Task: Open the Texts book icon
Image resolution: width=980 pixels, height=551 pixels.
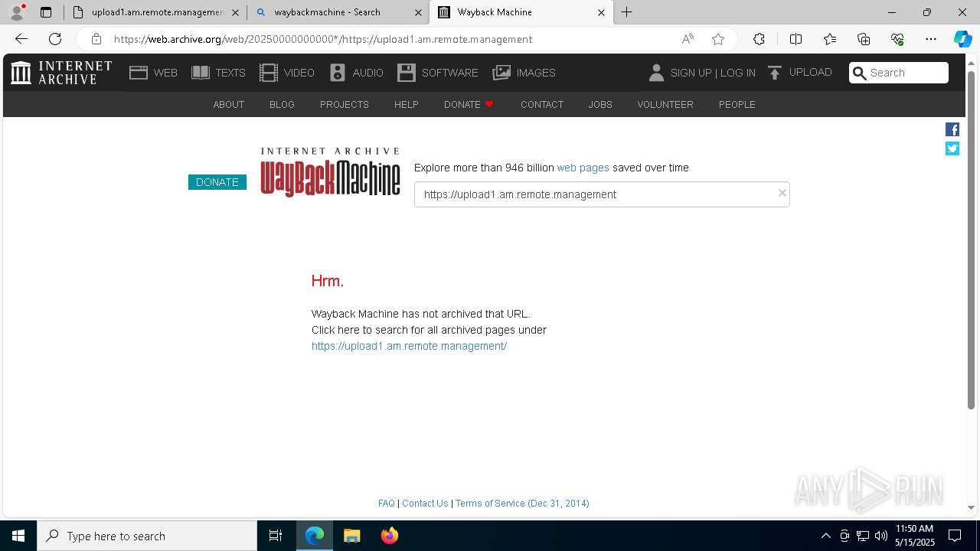Action: click(x=201, y=73)
